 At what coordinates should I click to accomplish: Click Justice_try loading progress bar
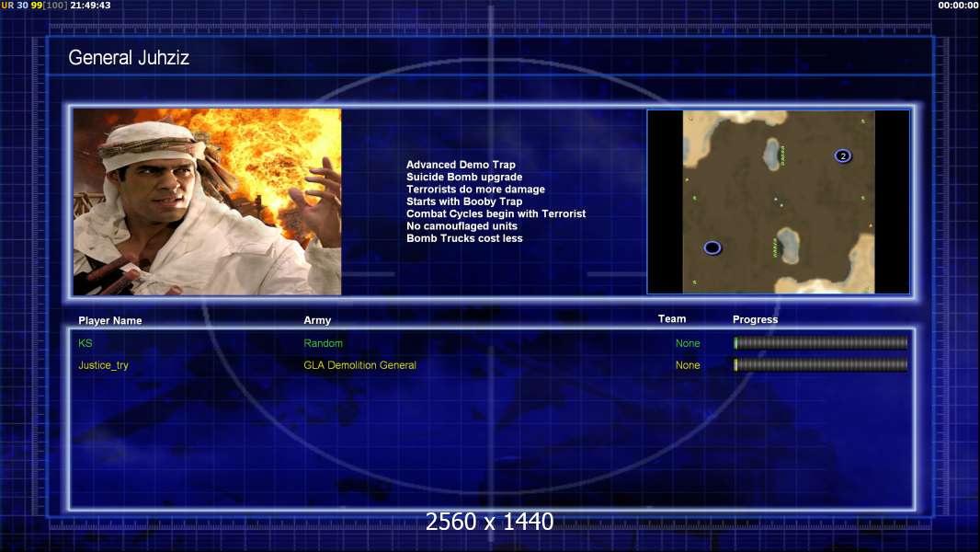click(x=821, y=364)
